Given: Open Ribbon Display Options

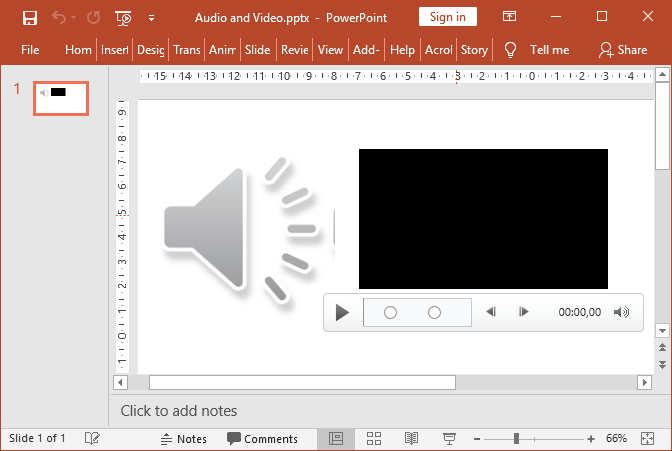Looking at the screenshot, I should 510,17.
